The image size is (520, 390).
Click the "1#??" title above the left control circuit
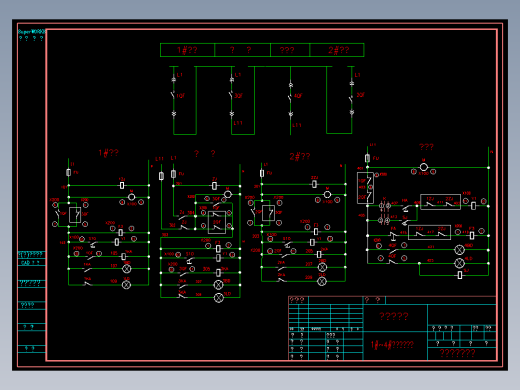109,153
